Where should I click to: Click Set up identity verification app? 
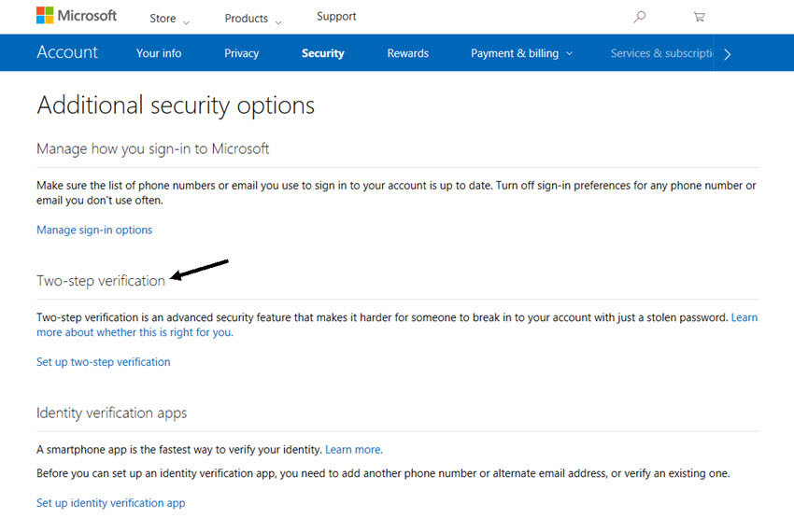[111, 503]
